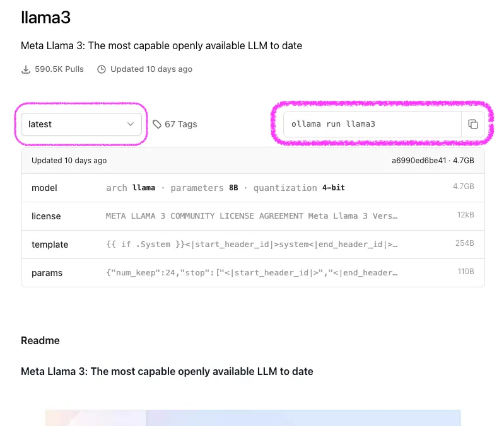Click the chevron arrow in the latest dropdown

pos(131,124)
